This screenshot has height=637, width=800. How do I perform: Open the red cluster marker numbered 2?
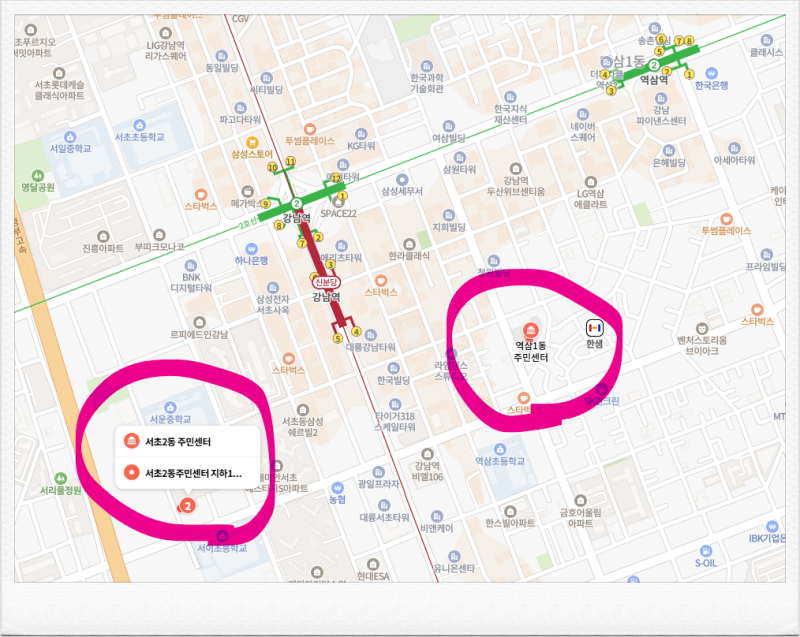[x=188, y=506]
